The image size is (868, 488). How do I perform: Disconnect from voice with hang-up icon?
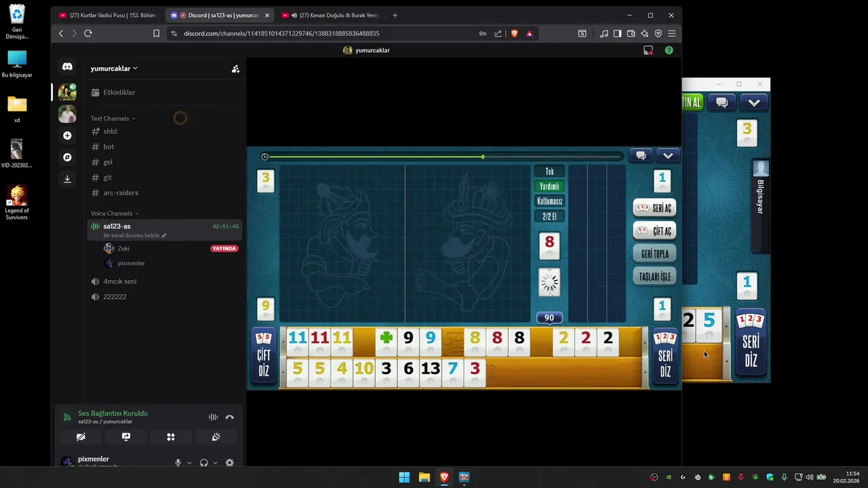(x=230, y=418)
